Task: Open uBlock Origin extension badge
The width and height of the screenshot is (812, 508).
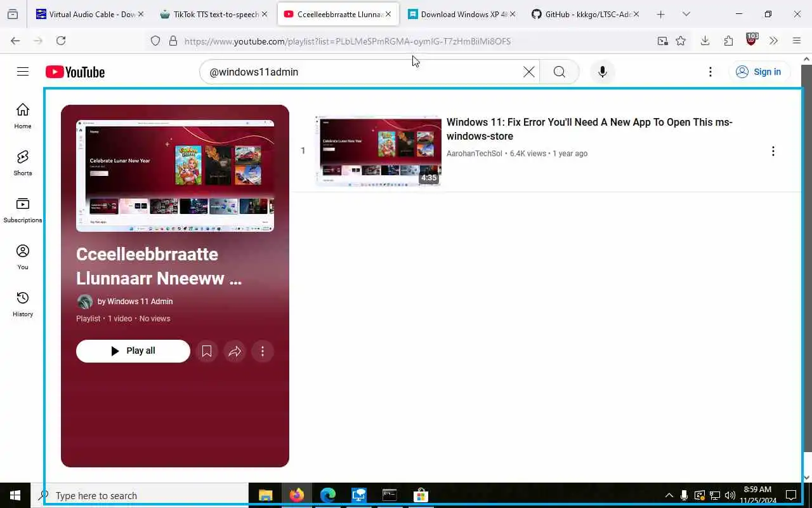Action: click(752, 40)
